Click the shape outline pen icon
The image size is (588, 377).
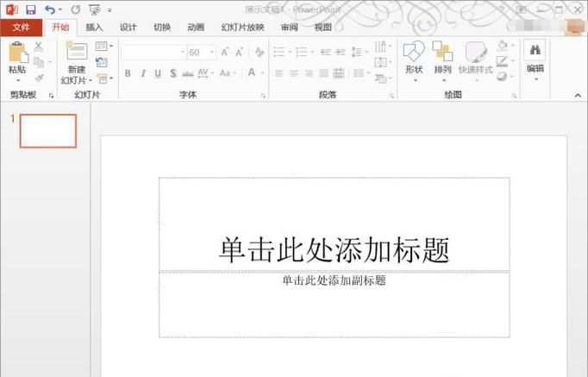pyautogui.click(x=502, y=61)
